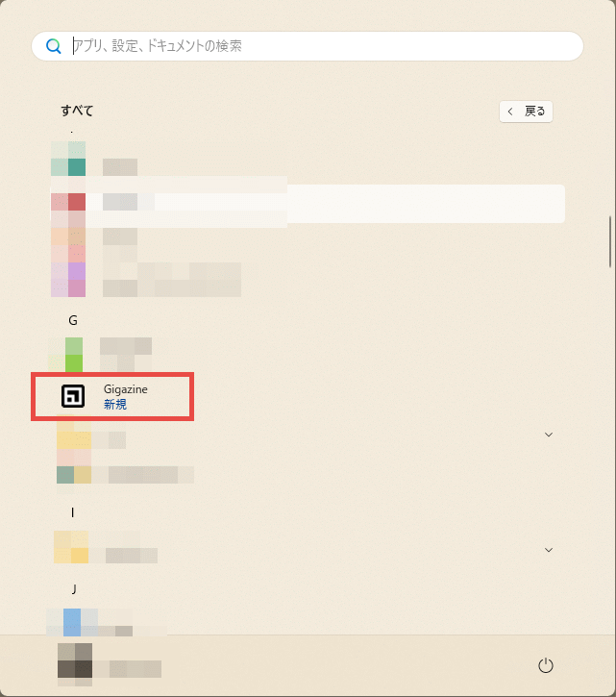Image resolution: width=616 pixels, height=697 pixels.
Task: Click the 戻る back button
Action: pos(526,112)
